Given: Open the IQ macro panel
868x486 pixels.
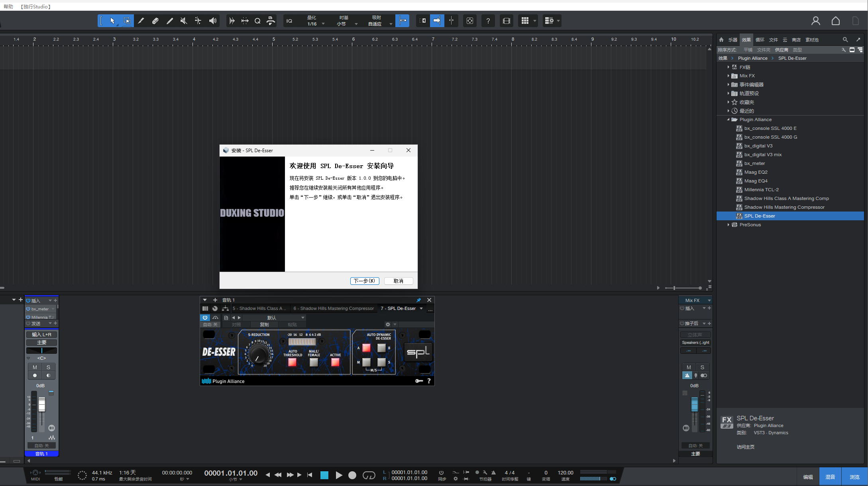Looking at the screenshot, I should point(289,21).
